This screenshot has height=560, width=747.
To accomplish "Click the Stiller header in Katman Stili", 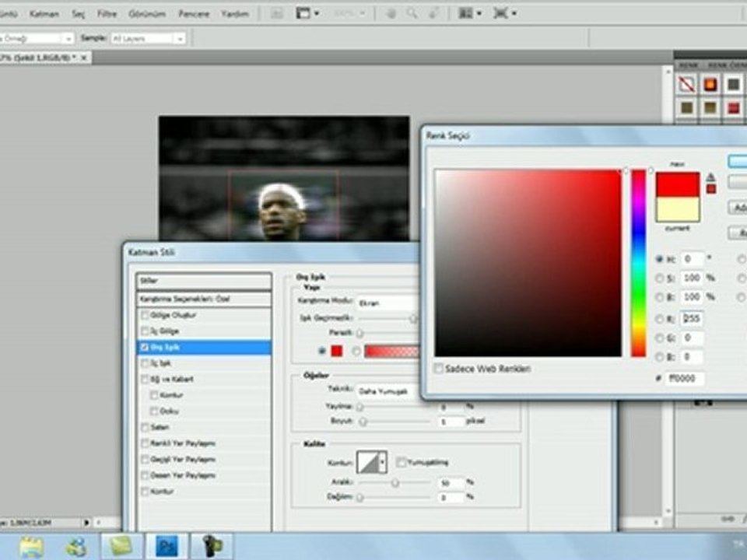I will [204, 281].
